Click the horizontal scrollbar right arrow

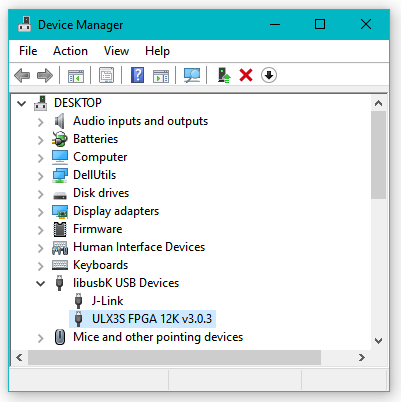(x=362, y=358)
